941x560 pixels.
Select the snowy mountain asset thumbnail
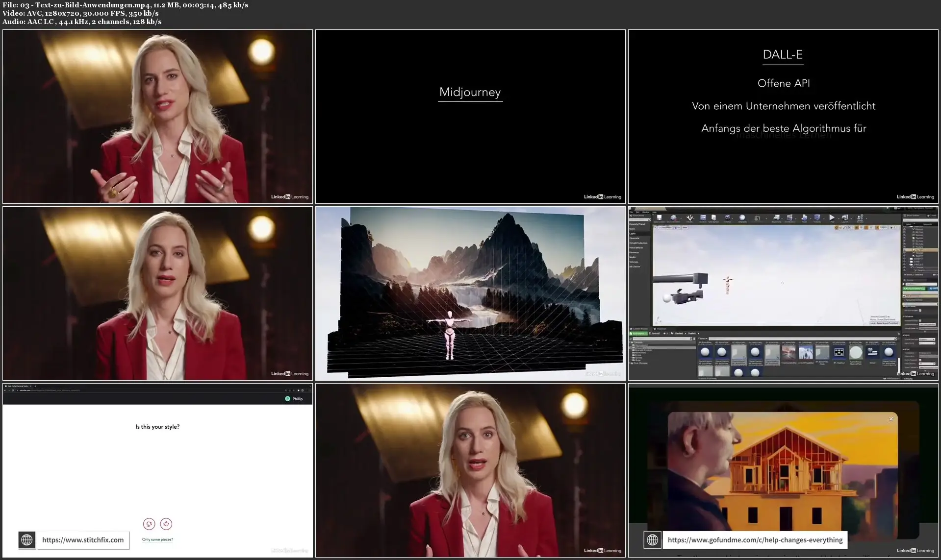coord(805,352)
